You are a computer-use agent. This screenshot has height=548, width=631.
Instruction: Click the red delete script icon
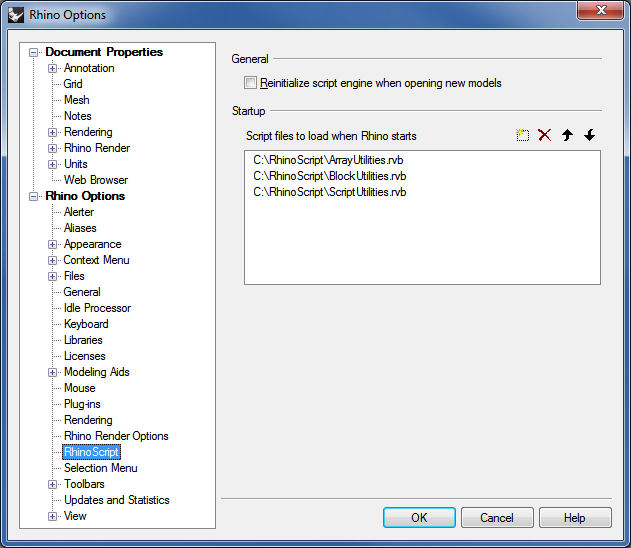pyautogui.click(x=544, y=135)
